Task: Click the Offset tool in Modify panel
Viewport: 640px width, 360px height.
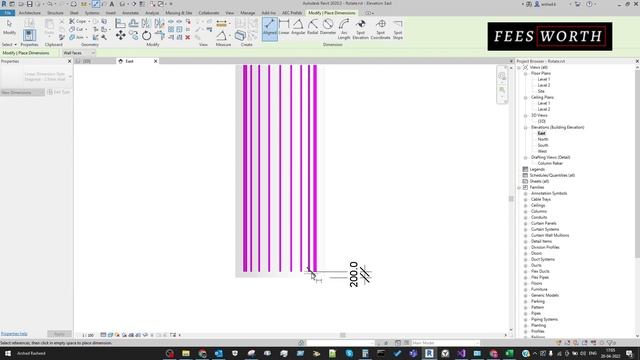Action: [x=133, y=23]
